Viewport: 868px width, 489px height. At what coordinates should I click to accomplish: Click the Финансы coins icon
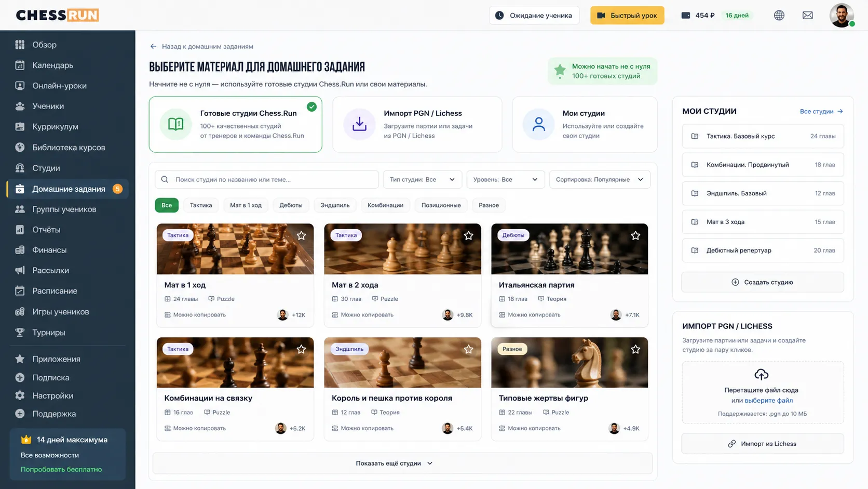pyautogui.click(x=20, y=250)
